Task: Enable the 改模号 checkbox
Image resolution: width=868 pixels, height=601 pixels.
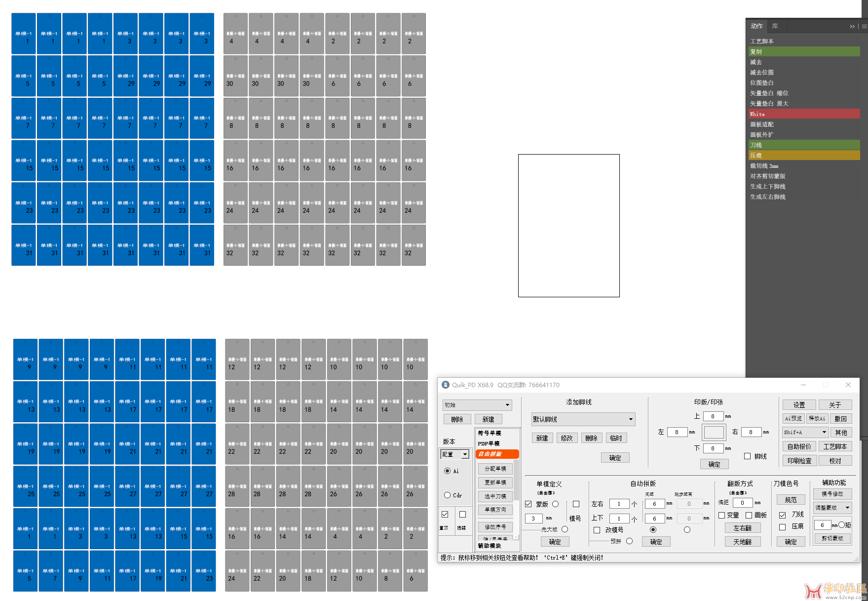Action: [x=597, y=530]
